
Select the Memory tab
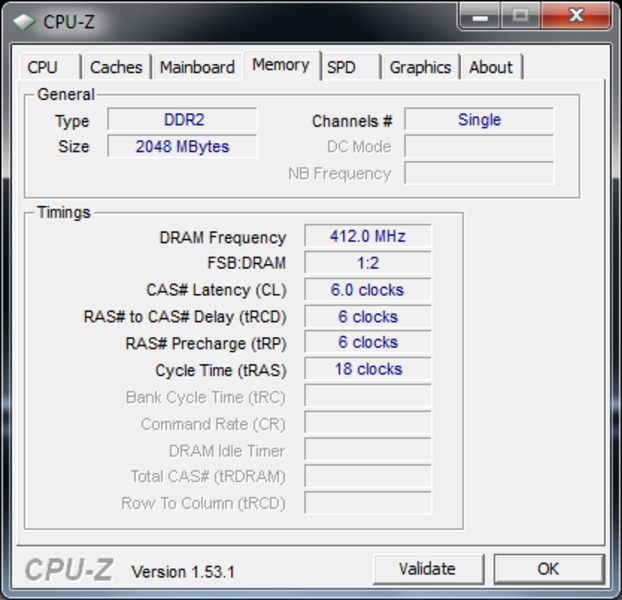[281, 65]
